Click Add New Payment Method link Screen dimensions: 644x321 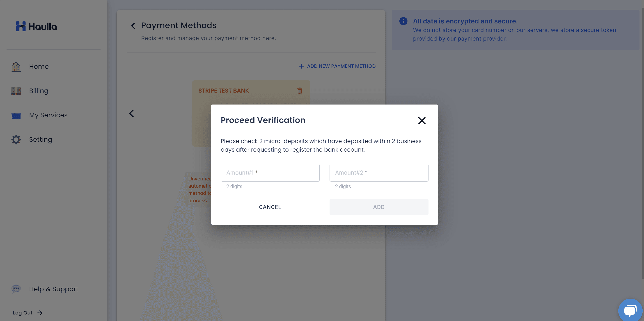(337, 66)
